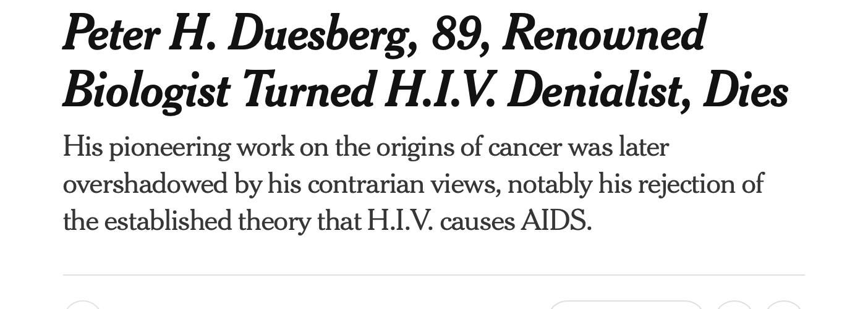Viewport: 868px width, 309px height.
Task: Click the rightmost round icon button at bottom
Action: [783, 305]
